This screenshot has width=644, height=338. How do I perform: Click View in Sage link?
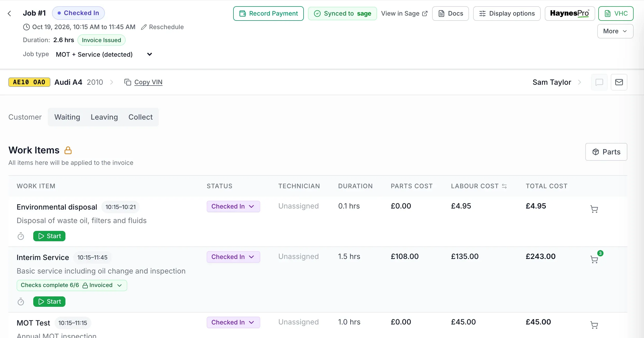pyautogui.click(x=404, y=14)
